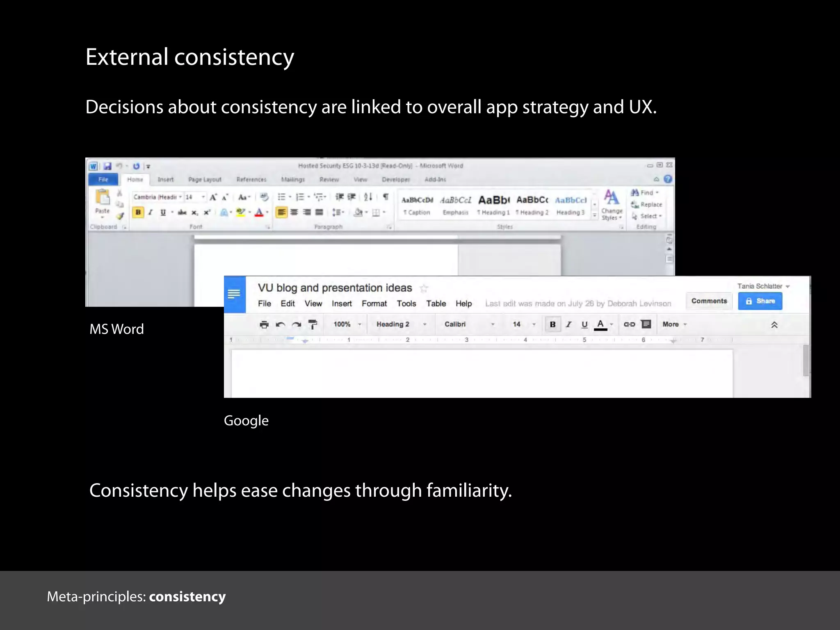Image resolution: width=840 pixels, height=630 pixels.
Task: Click the Insert comment icon in Google Docs
Action: (646, 324)
